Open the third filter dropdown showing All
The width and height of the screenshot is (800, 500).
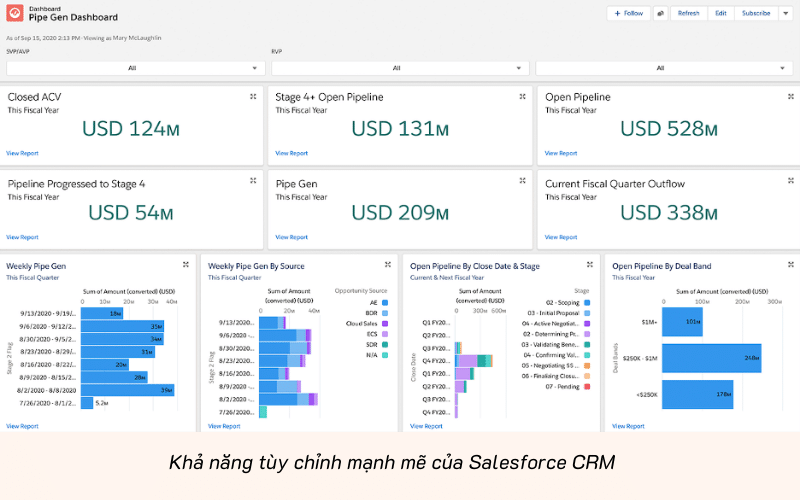click(x=664, y=68)
